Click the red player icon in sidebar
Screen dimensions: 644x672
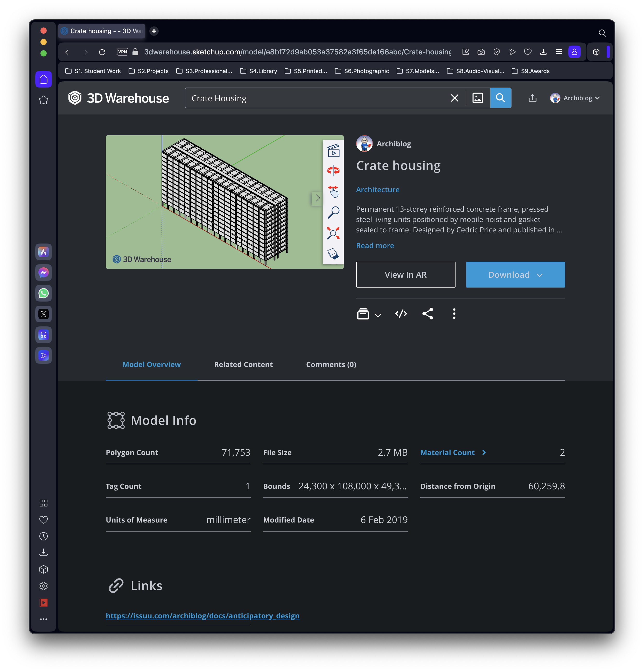tap(44, 602)
